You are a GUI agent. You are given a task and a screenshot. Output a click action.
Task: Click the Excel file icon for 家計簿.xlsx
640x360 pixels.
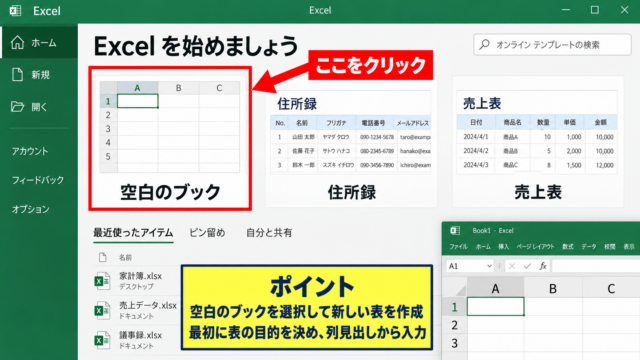(x=102, y=281)
